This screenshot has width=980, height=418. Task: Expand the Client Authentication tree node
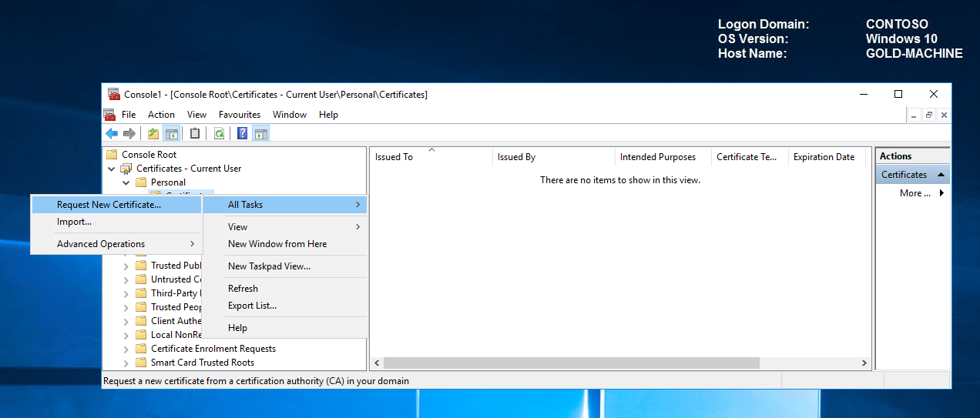pos(126,320)
